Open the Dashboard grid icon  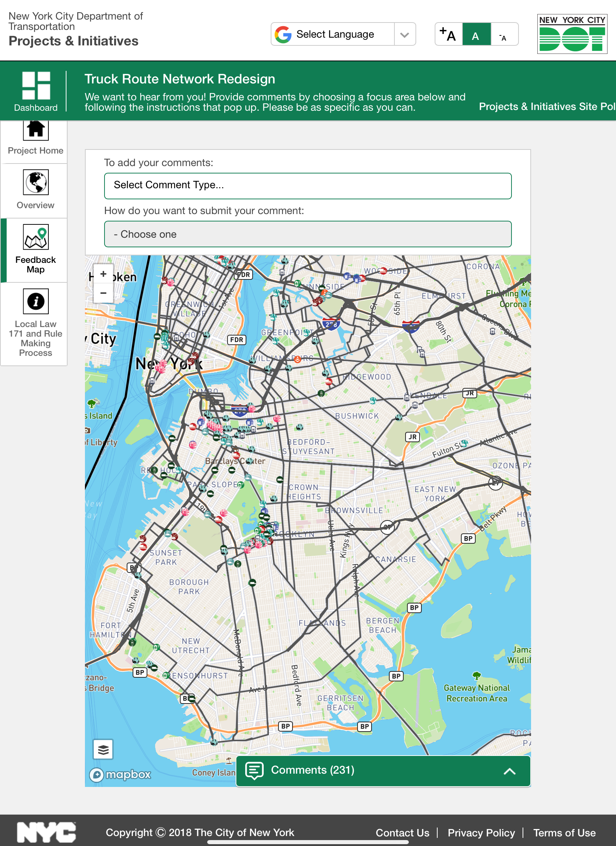pos(36,86)
